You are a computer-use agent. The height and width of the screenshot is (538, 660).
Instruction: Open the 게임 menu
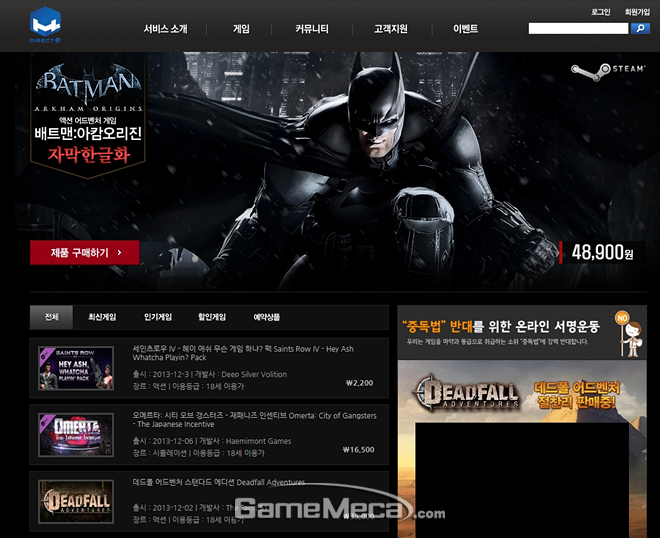[x=241, y=29]
